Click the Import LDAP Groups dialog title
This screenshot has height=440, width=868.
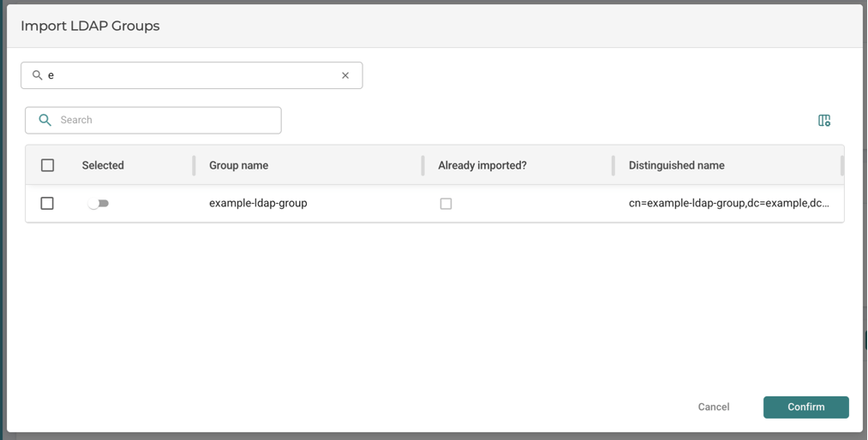point(90,26)
